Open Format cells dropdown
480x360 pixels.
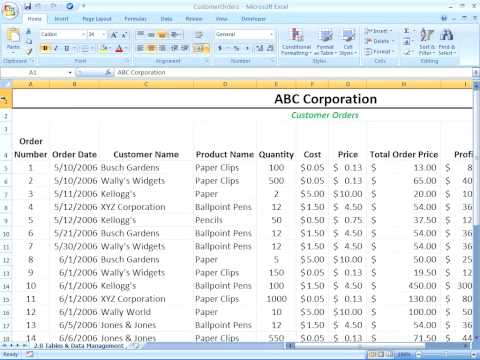point(379,52)
